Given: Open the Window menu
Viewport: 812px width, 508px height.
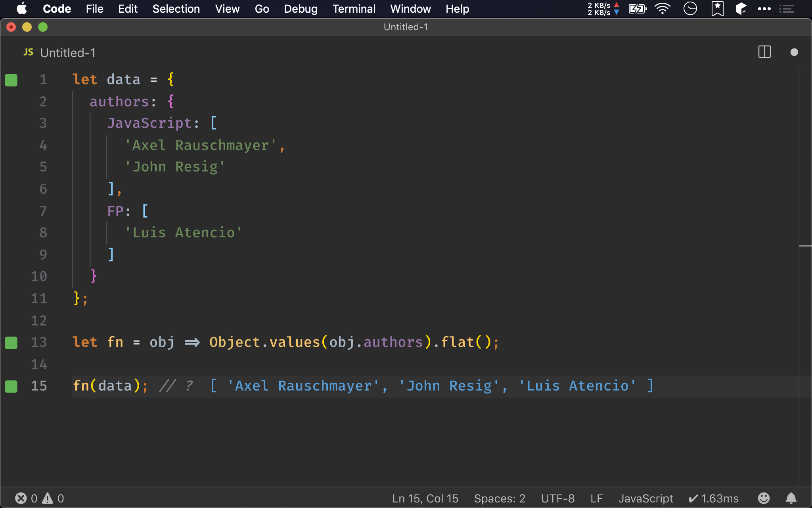Looking at the screenshot, I should coord(410,9).
